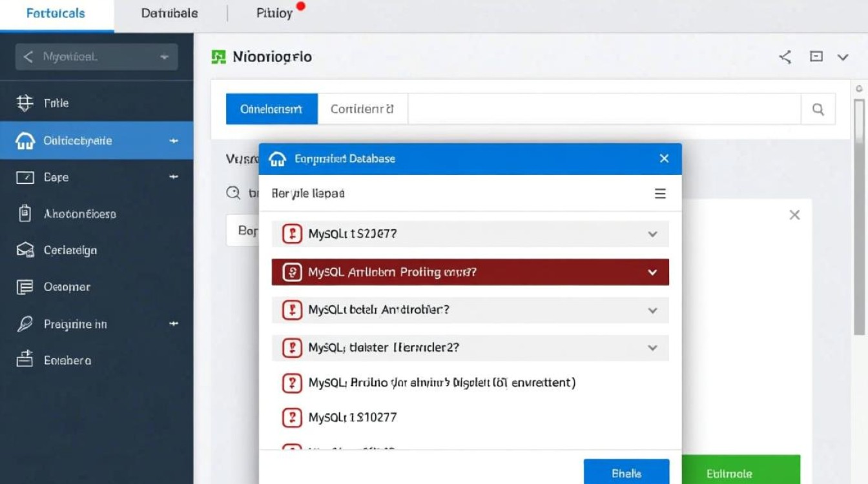
Task: Select the MySQLt 1S10277 row text
Action: pyautogui.click(x=353, y=418)
